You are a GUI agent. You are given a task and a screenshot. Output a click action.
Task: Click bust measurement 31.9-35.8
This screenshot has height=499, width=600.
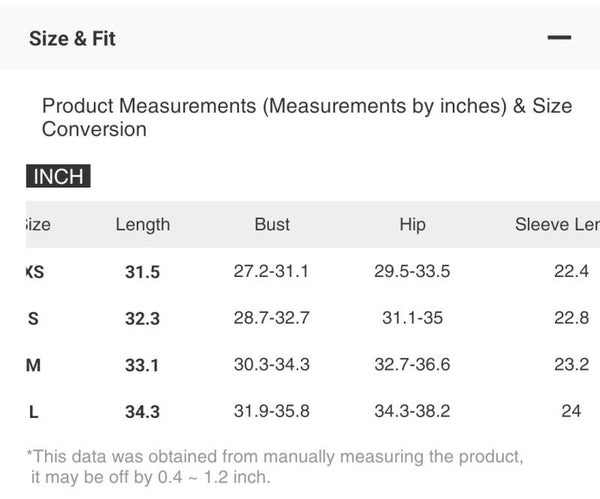tap(271, 411)
